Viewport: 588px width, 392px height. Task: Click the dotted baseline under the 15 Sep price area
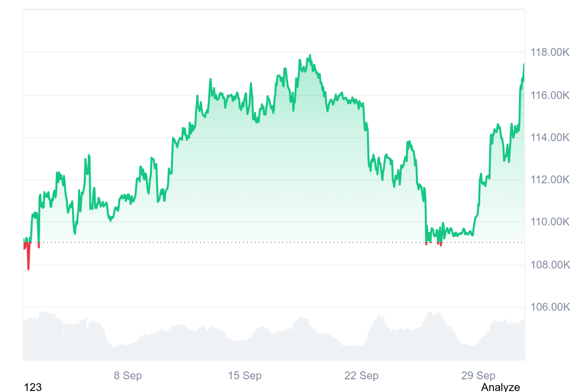click(x=245, y=242)
